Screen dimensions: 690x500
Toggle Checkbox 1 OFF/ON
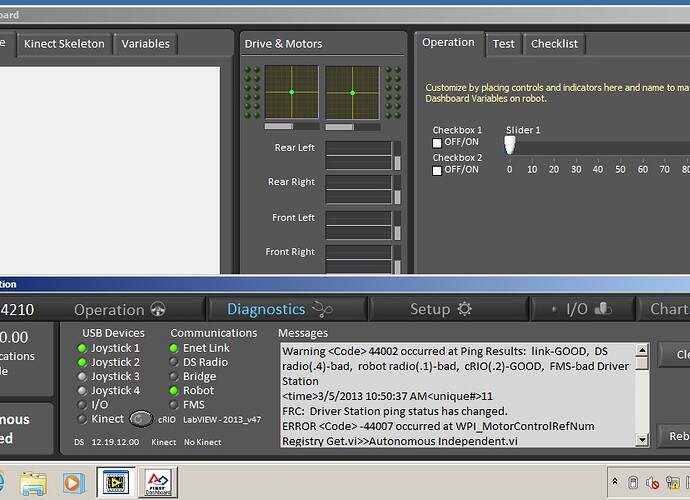click(x=437, y=143)
